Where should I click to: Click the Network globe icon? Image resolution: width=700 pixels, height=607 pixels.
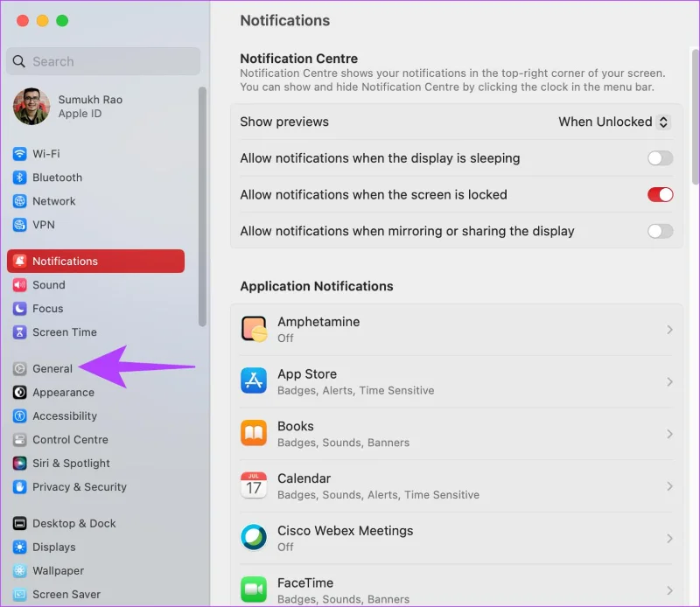[x=19, y=201]
